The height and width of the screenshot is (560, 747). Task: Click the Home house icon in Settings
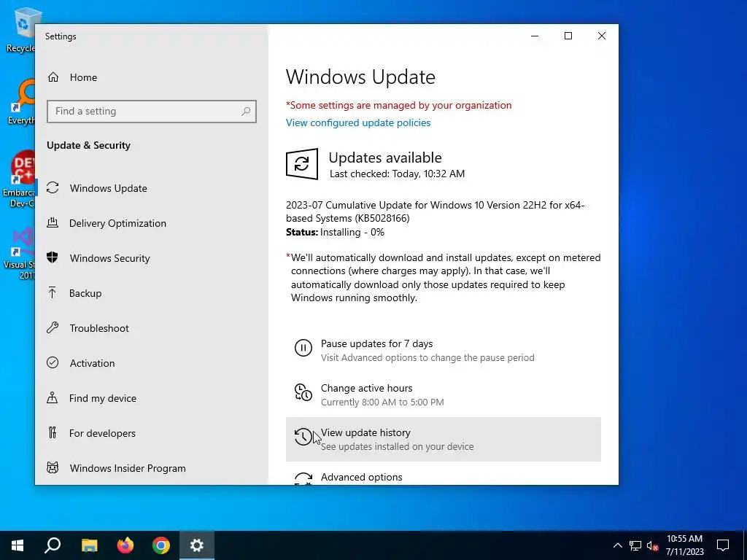53,77
